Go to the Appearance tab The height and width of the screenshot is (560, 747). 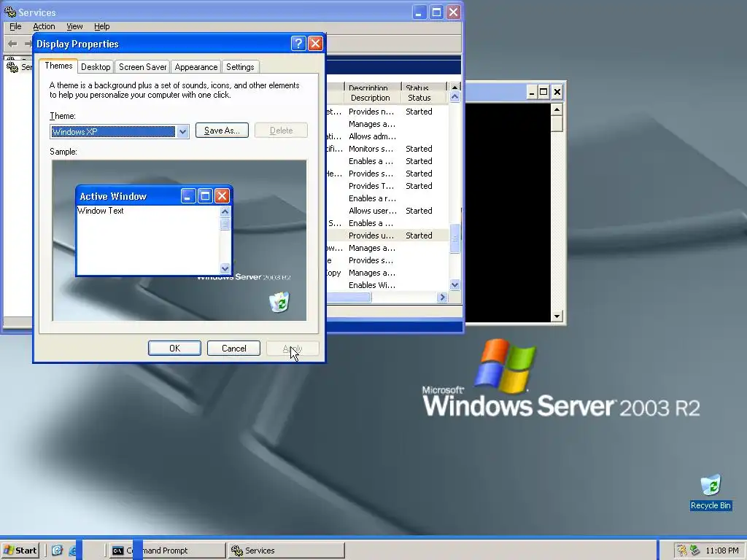pos(196,67)
